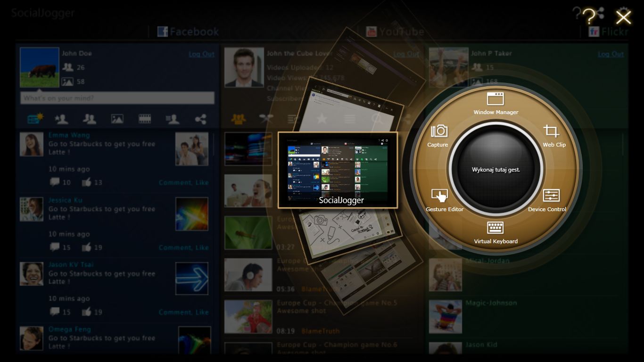This screenshot has height=362, width=644.
Task: Open Omega Feng's name link
Action: tap(69, 329)
